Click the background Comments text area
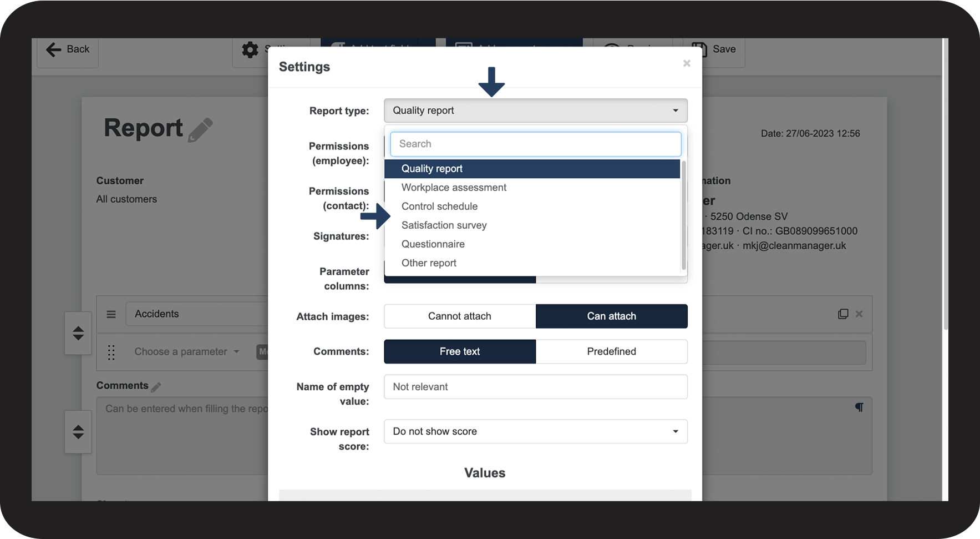Screen dimensions: 980x539 coord(182,436)
